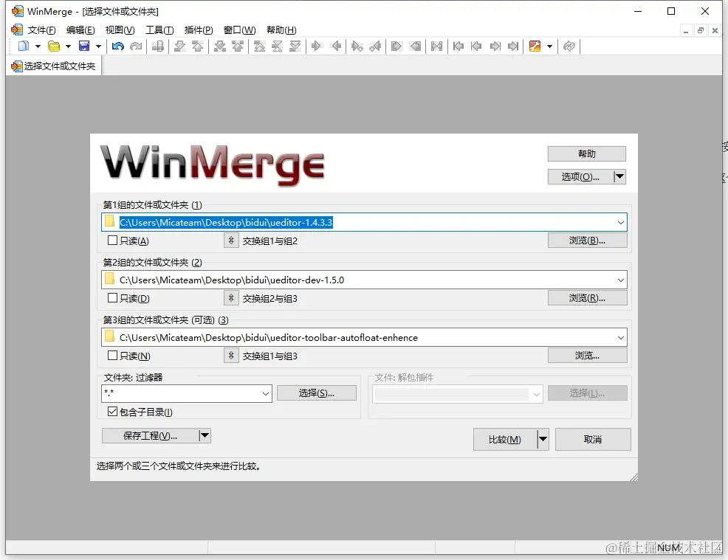
Task: Click the 选择(S)... filter button
Action: tap(317, 393)
